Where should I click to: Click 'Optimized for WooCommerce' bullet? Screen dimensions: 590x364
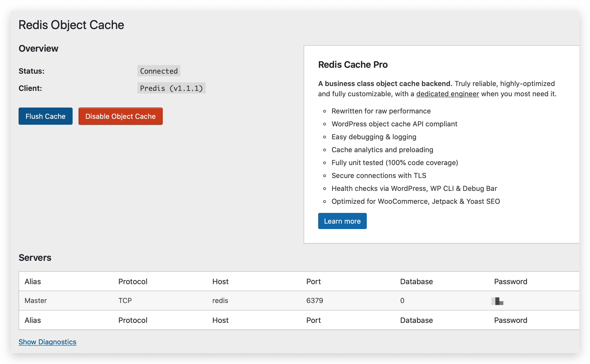click(x=416, y=201)
